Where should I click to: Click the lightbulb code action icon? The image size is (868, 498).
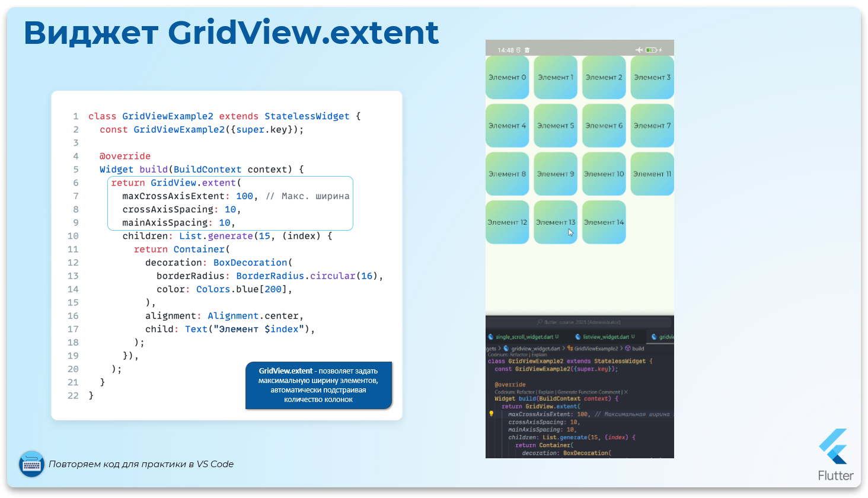point(491,414)
